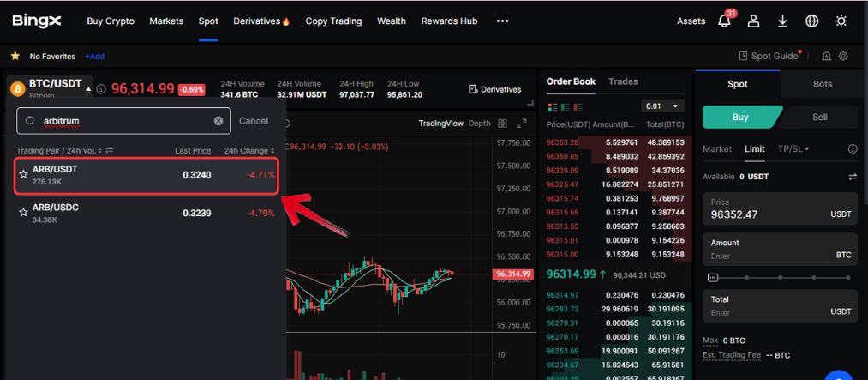Viewport: 868px width, 380px height.
Task: Click the chart layout grid icon
Action: pyautogui.click(x=503, y=124)
